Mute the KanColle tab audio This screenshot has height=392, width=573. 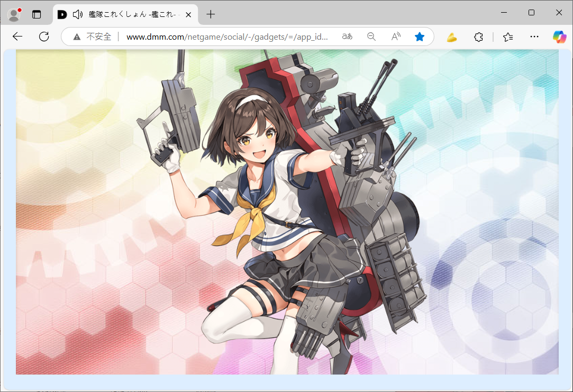[x=77, y=15]
